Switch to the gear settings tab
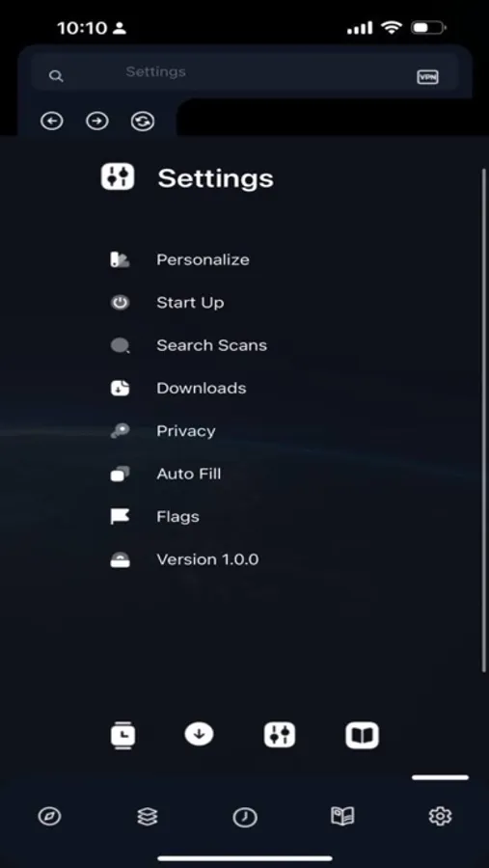 pos(440,816)
